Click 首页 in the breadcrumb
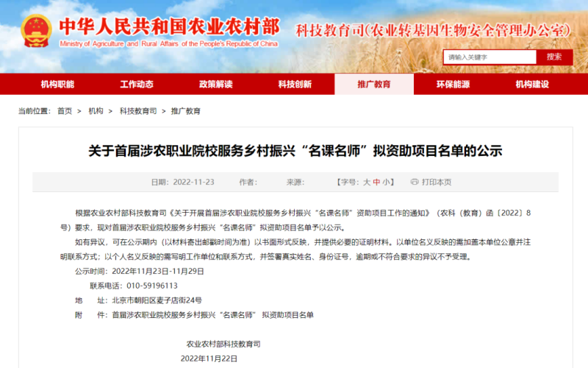 65,111
